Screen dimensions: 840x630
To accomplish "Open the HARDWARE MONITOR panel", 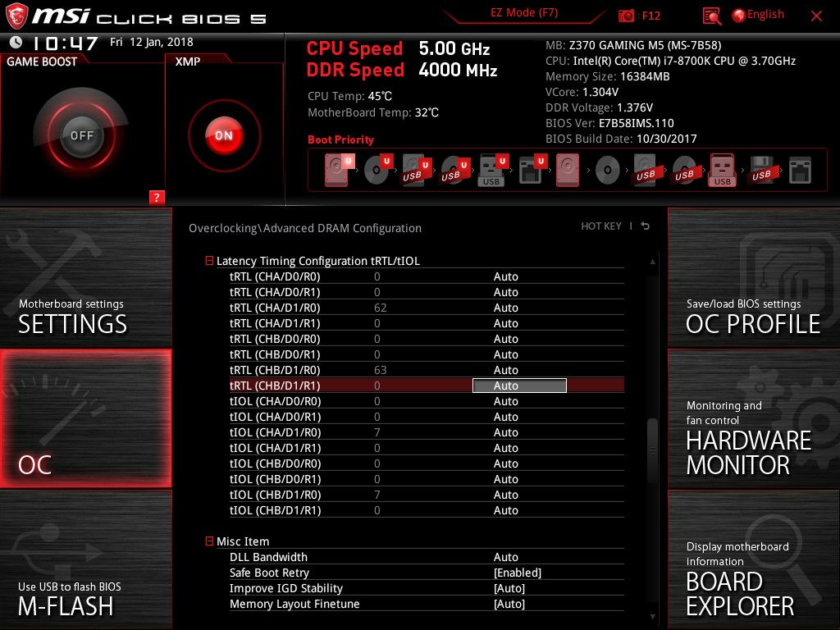I will click(x=754, y=418).
